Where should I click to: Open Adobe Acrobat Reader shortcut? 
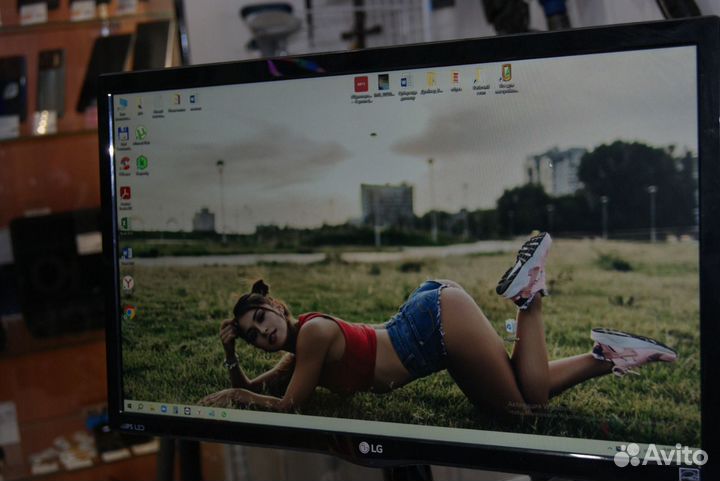click(125, 193)
